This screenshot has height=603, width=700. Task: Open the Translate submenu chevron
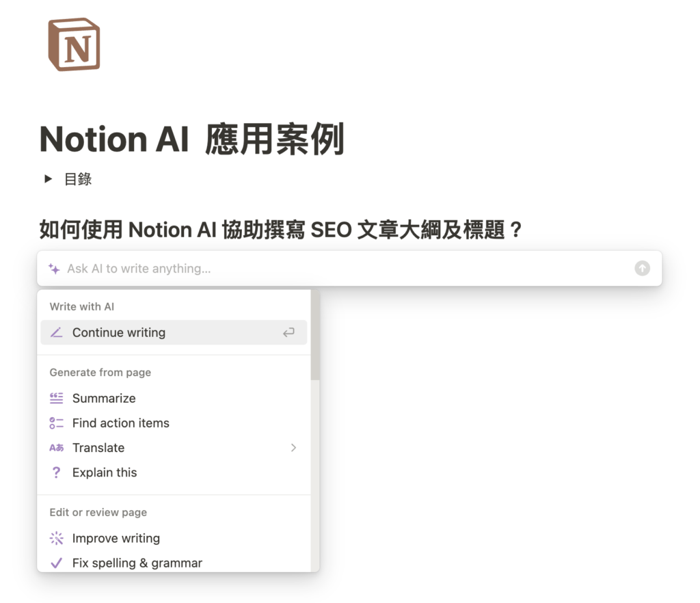coord(293,448)
